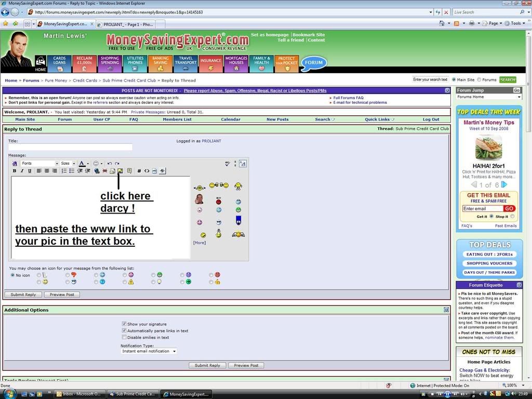Screen dimensions: 532x399
Task: Click the red GO email signup button
Action: coord(509,209)
